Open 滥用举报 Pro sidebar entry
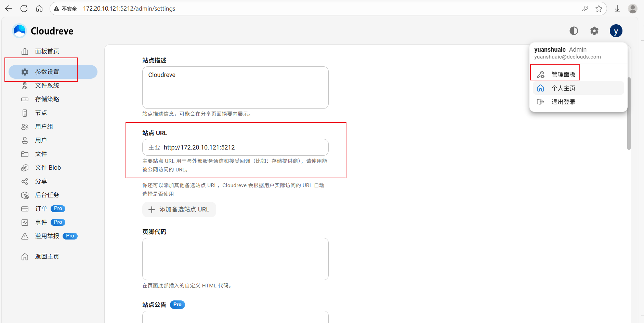Screen dimensions: 644x323 click(x=53, y=236)
